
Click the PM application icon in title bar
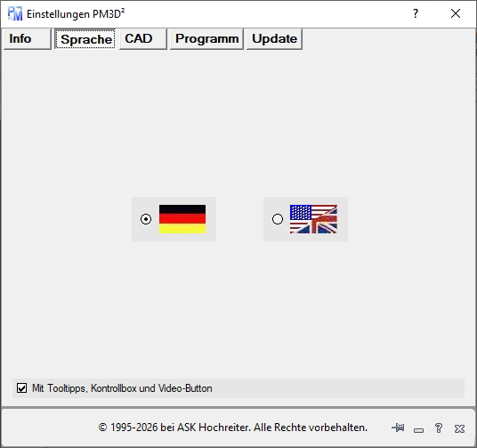tap(15, 13)
